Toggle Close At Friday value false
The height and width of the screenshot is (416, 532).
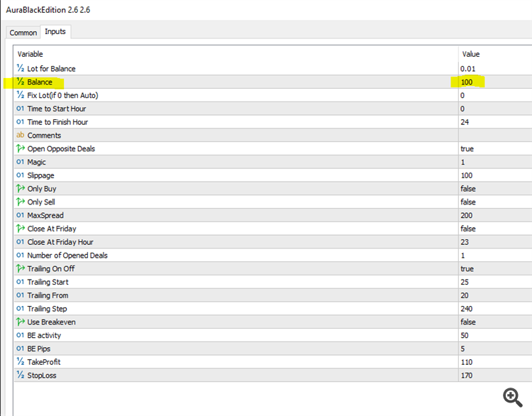[468, 229]
